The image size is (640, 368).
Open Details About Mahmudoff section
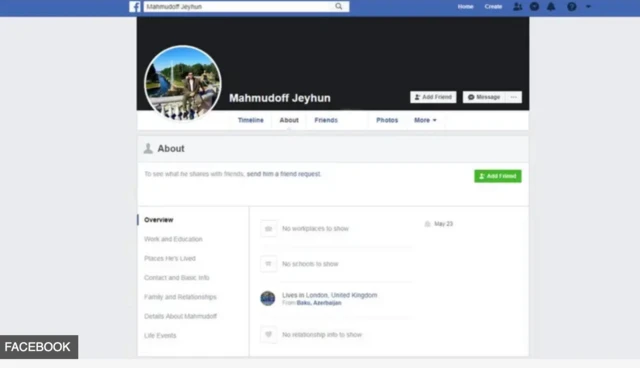pos(180,316)
